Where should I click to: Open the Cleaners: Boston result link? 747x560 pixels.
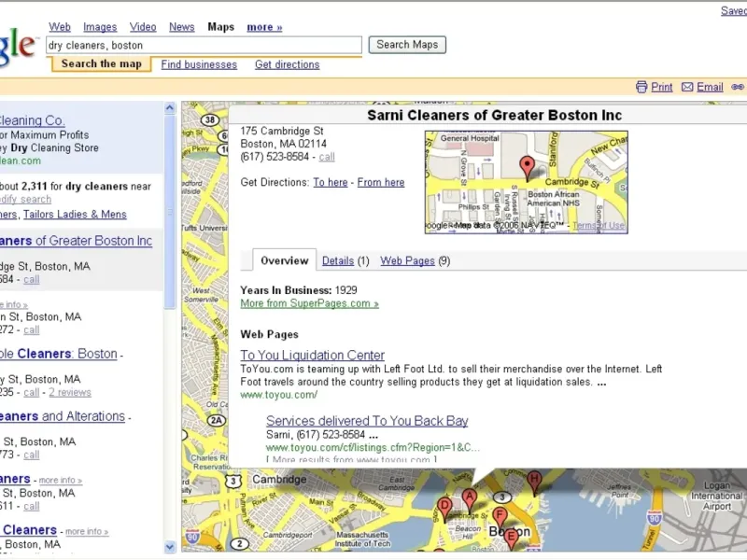click(59, 354)
